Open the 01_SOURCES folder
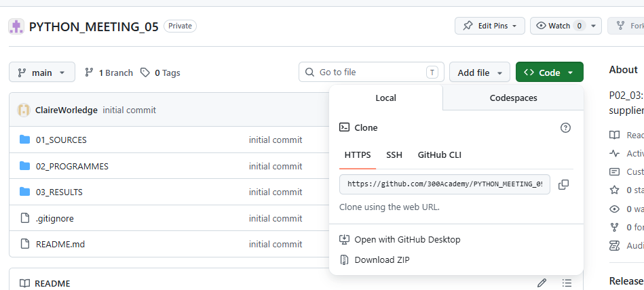Screen dimensions: 644x290 [x=61, y=140]
